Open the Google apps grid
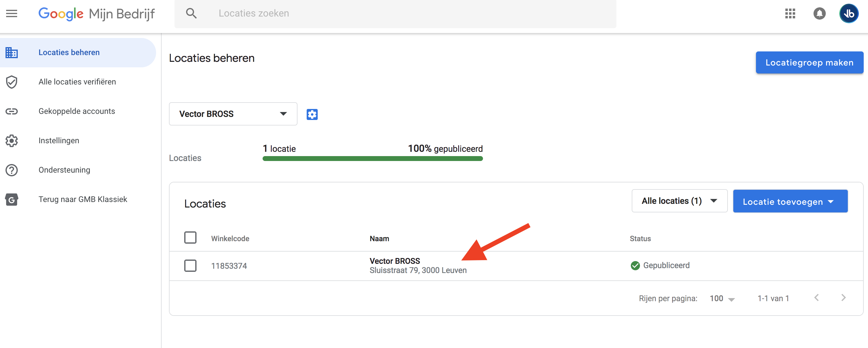 click(x=790, y=13)
